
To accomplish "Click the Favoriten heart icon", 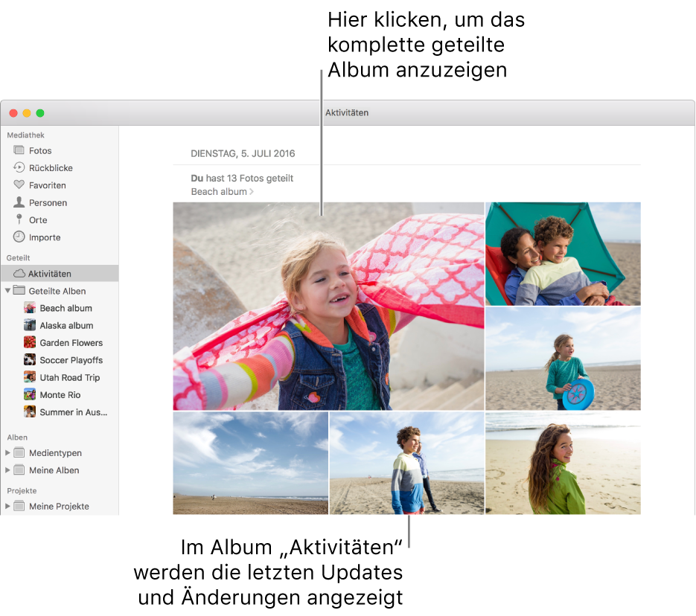I will [x=19, y=185].
